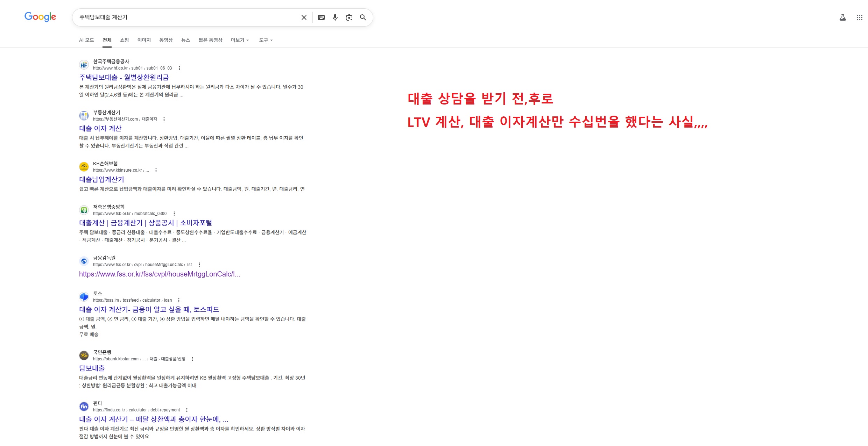Open more options for fss.or.kr result
Viewport: 868px width, 446px height.
coord(199,265)
